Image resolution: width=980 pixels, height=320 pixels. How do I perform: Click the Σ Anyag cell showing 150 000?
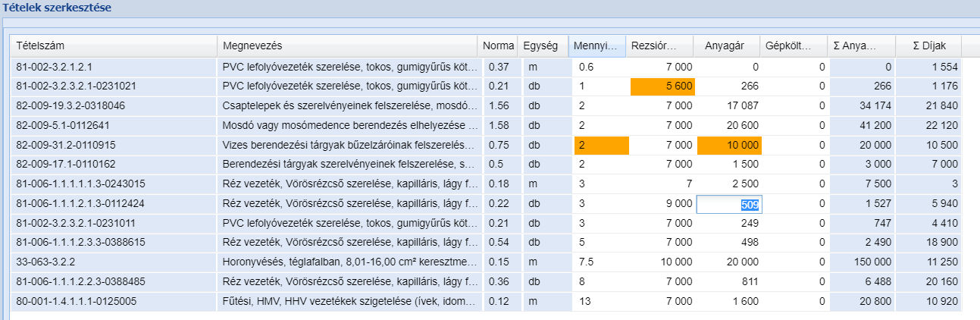click(x=863, y=263)
